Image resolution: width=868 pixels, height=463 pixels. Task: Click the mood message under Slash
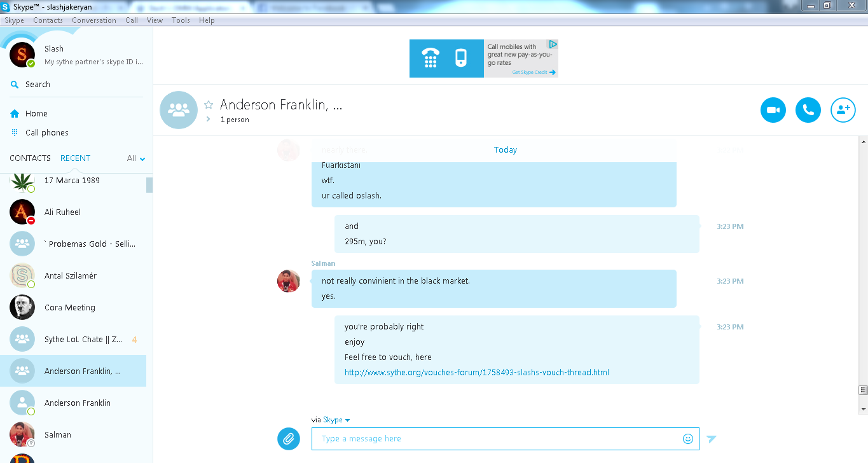click(x=93, y=62)
